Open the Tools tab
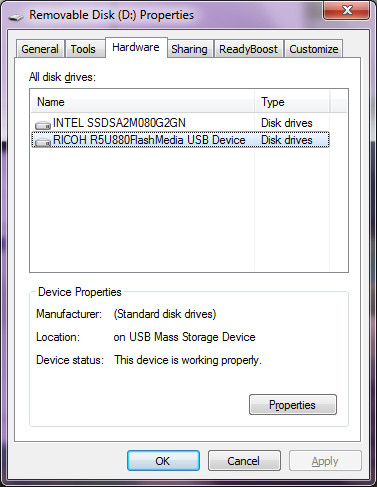This screenshot has width=377, height=487. tap(83, 49)
